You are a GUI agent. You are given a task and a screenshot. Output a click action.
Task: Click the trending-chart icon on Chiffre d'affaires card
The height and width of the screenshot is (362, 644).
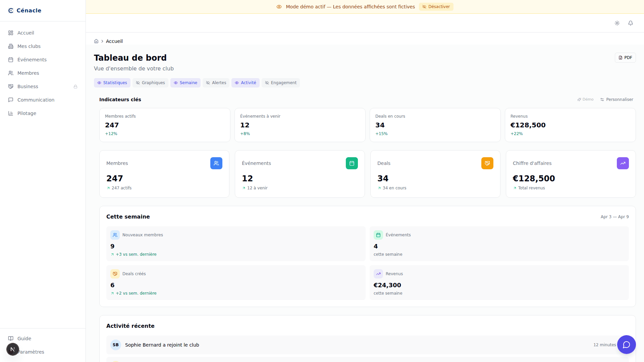[623, 163]
